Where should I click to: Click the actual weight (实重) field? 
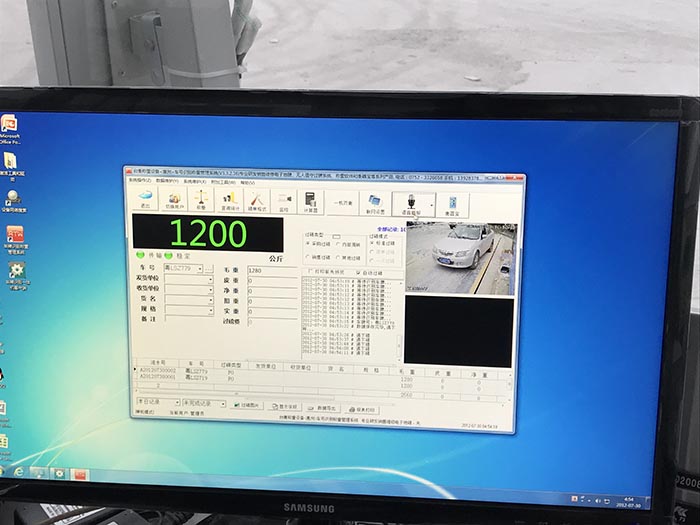pos(272,312)
